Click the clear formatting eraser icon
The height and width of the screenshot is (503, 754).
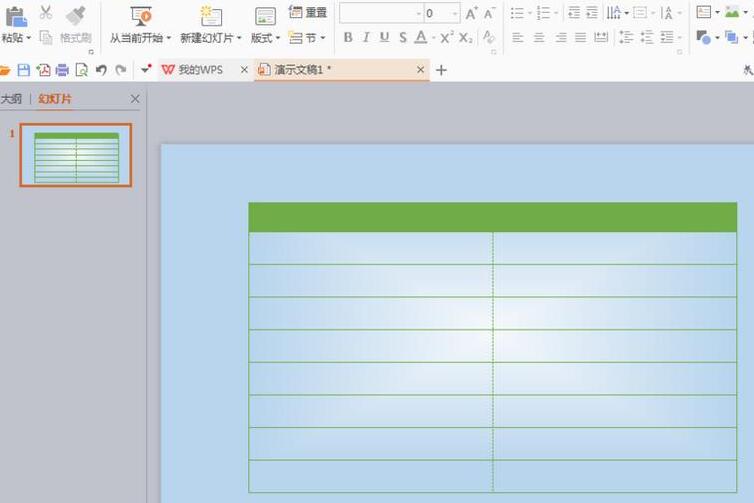[x=489, y=37]
